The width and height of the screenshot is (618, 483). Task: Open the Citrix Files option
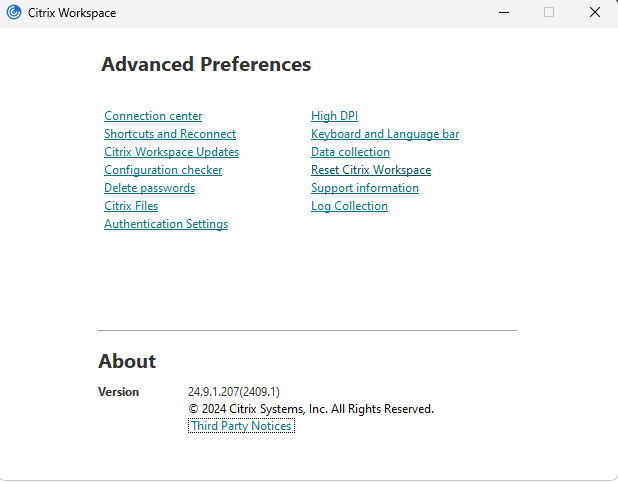(x=131, y=206)
